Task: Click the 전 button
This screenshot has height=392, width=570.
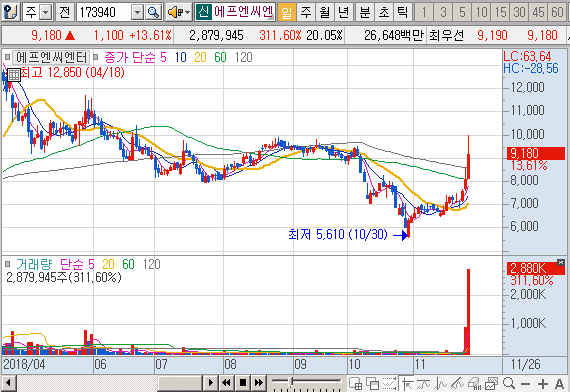Action: [x=65, y=12]
